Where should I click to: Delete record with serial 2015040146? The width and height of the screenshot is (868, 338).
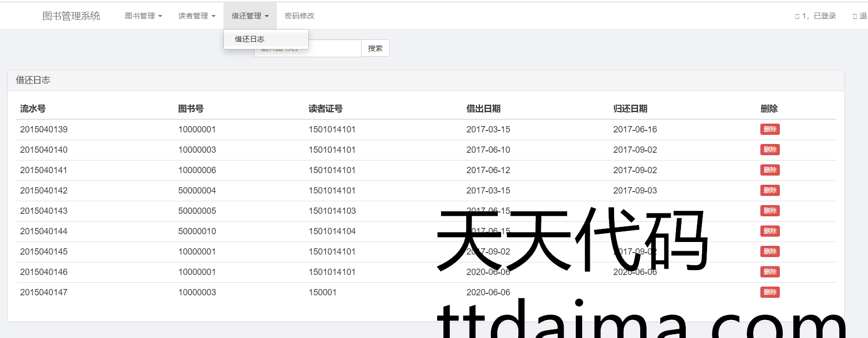(x=770, y=272)
